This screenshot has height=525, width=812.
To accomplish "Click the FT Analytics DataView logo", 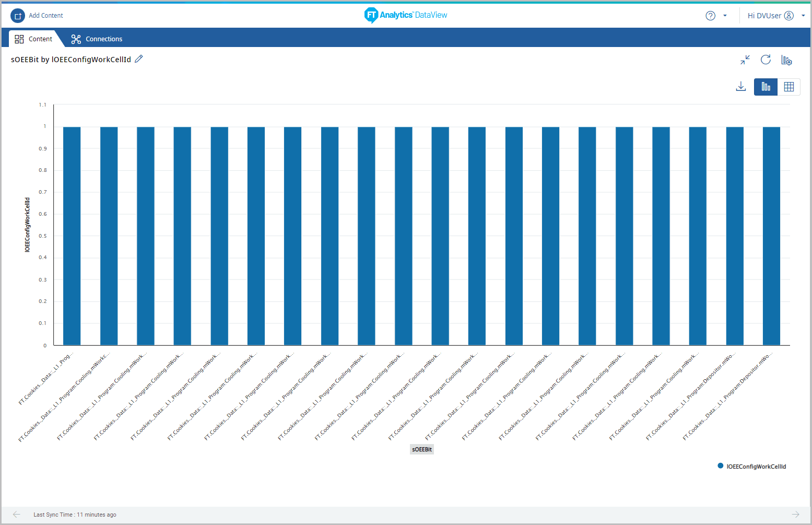I will (406, 15).
